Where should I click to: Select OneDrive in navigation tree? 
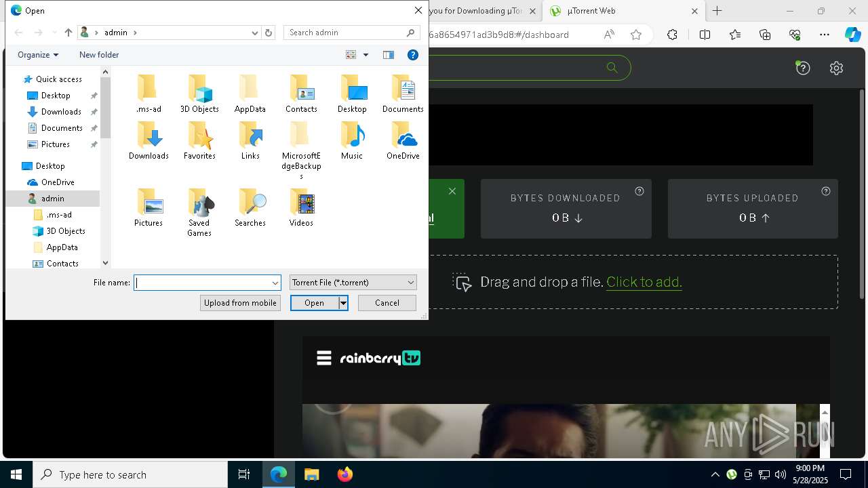58,182
